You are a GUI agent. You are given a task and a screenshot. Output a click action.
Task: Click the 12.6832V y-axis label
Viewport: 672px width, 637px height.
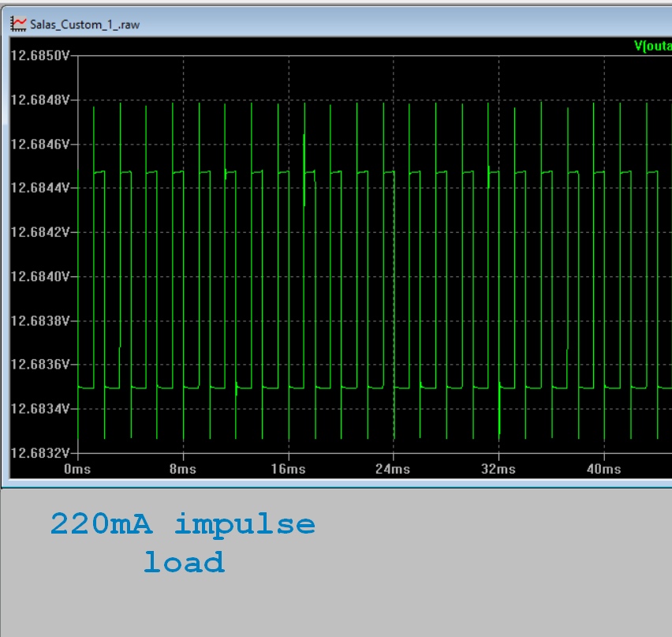tap(40, 453)
